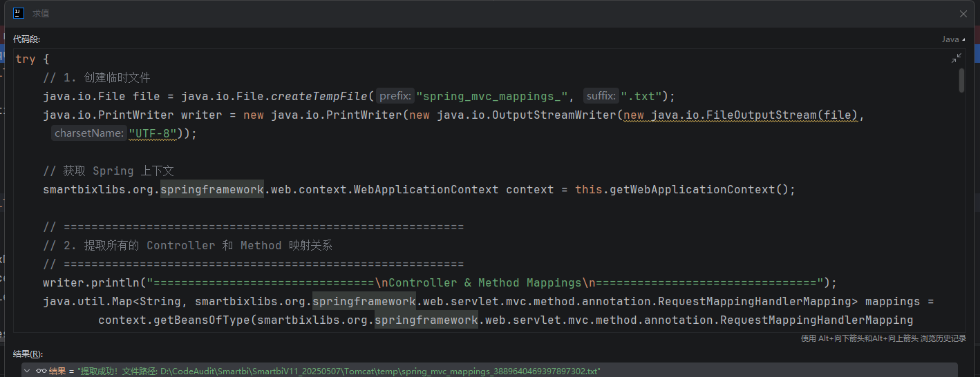Click the underlined FileOutputStream(file) warning expression
This screenshot has height=377, width=980.
[739, 115]
